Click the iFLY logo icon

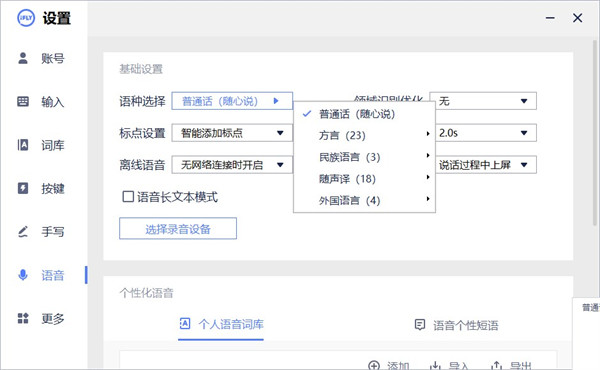click(26, 18)
